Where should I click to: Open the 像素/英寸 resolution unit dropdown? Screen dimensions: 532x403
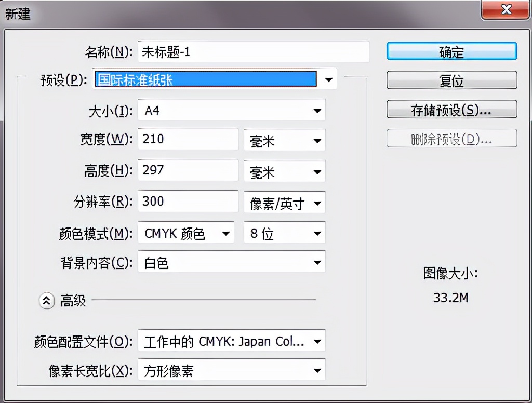click(x=285, y=203)
